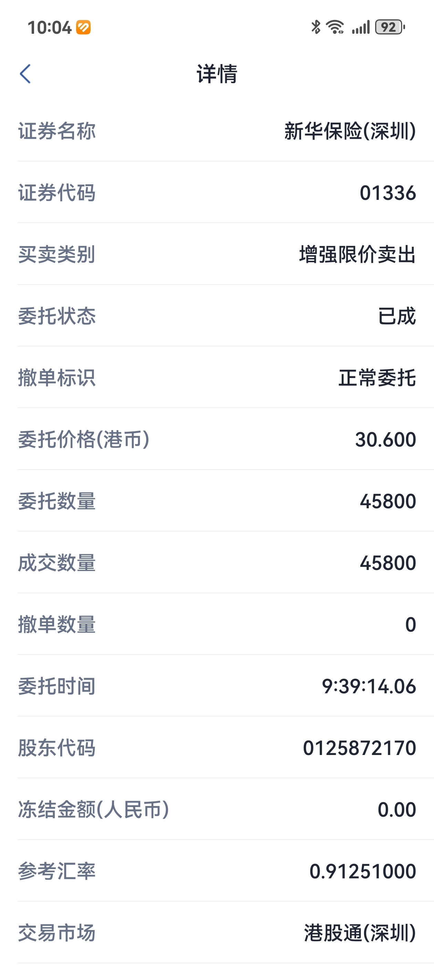Viewport: 434px width, 980px height.
Task: Tap the 买卖类别 row 增强限价卖出
Action: point(217,254)
